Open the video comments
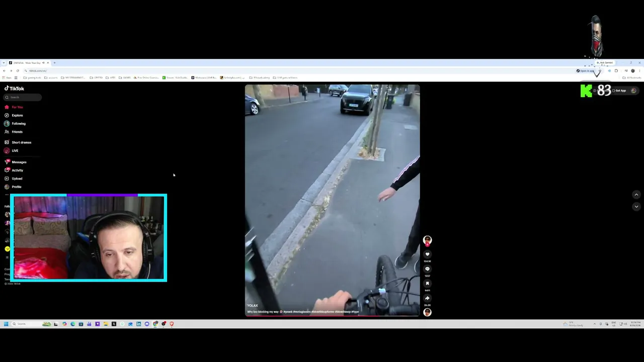Screen dimensions: 644x362 [427, 269]
